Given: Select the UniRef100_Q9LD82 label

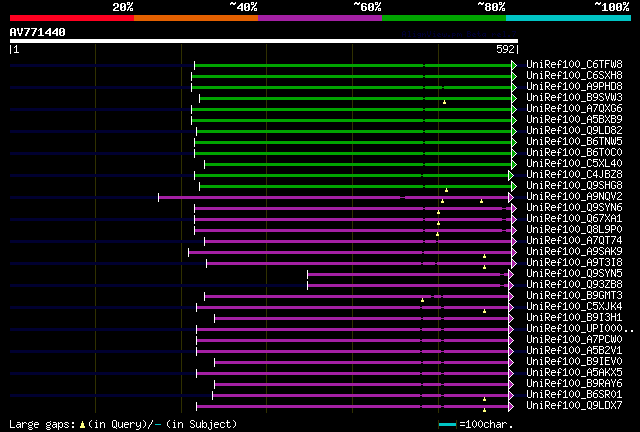Looking at the screenshot, I should 574,131.
